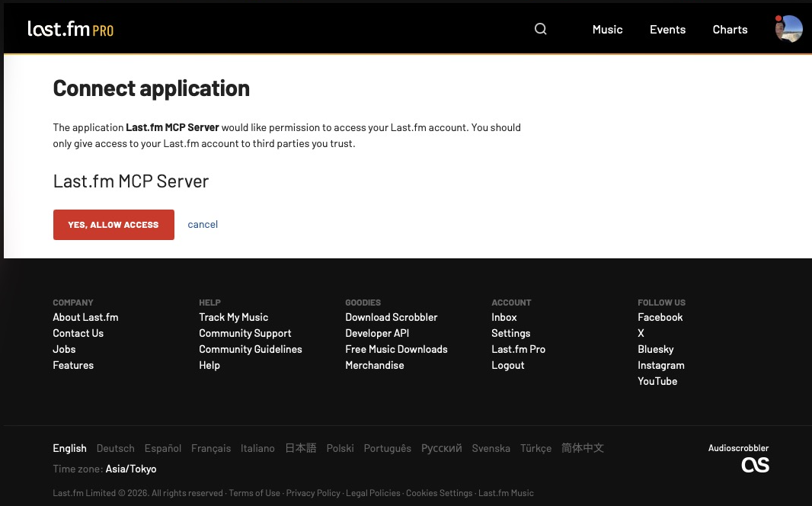Open the Settings account link
The width and height of the screenshot is (812, 506).
(510, 333)
